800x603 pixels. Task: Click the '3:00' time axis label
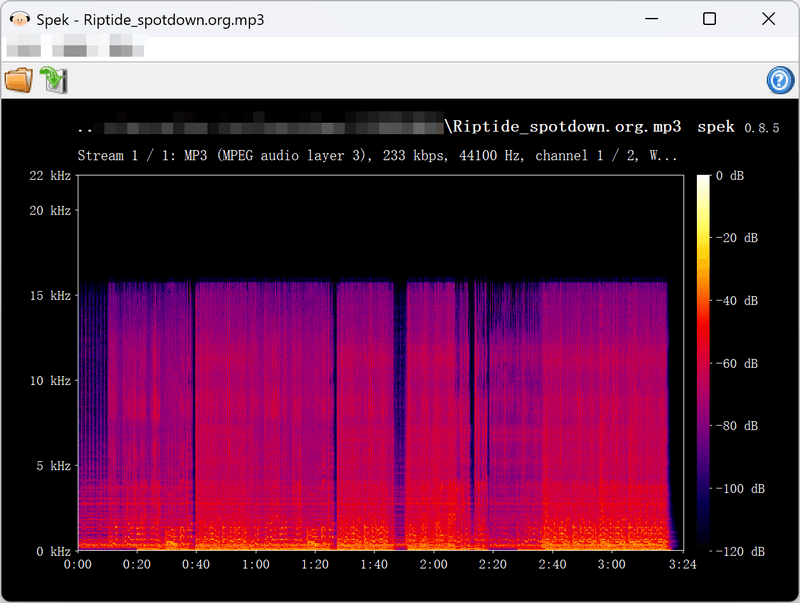pyautogui.click(x=612, y=565)
